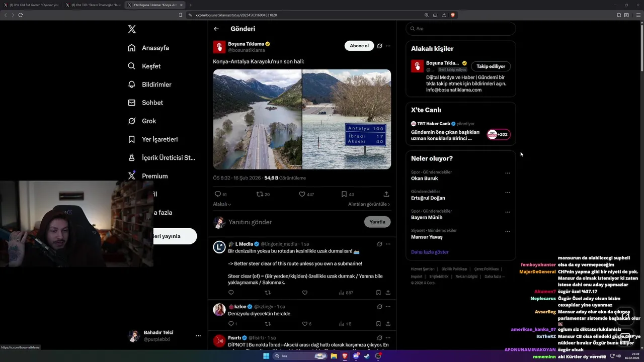Open more options for Ertuğrul Doğan trend
The image size is (644, 362).
508,193
